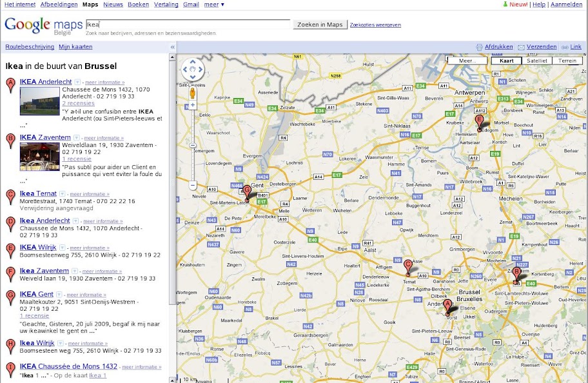The width and height of the screenshot is (588, 383).
Task: Select map pin A near Anderlecht on map
Action: (447, 307)
